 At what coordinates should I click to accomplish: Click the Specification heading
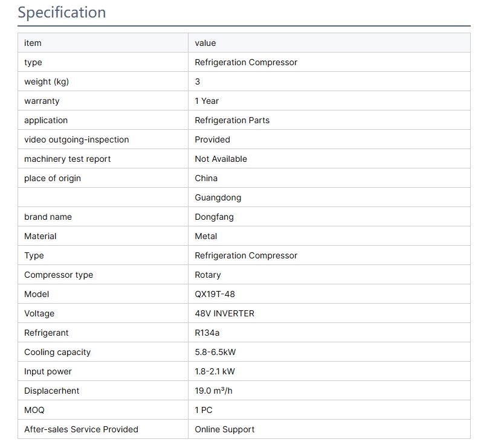click(x=62, y=13)
